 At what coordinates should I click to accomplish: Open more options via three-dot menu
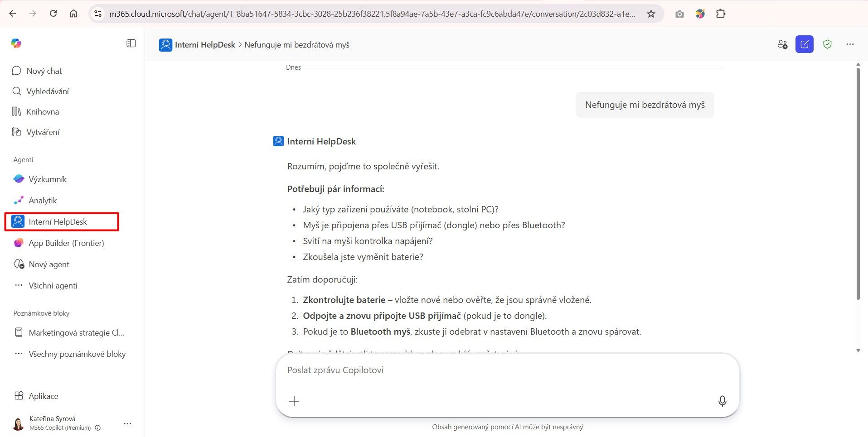tap(850, 44)
